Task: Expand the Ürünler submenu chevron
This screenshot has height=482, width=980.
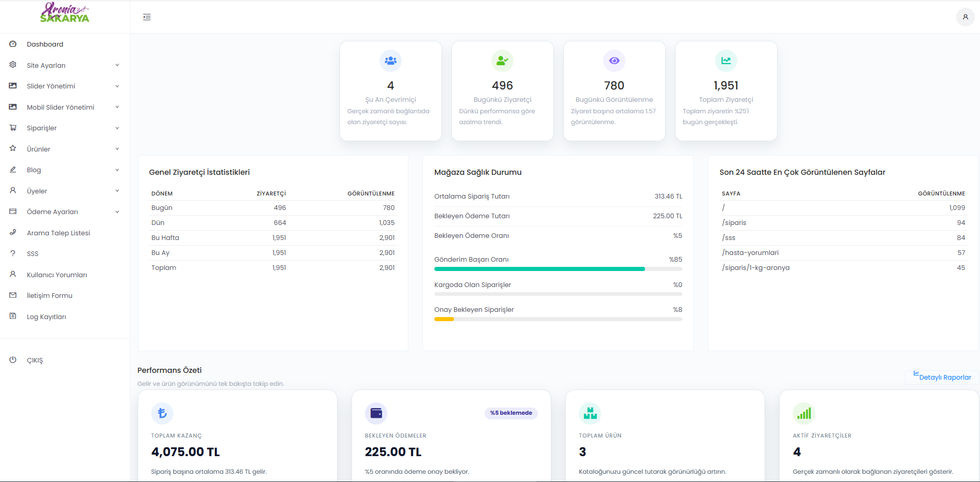Action: [x=118, y=149]
